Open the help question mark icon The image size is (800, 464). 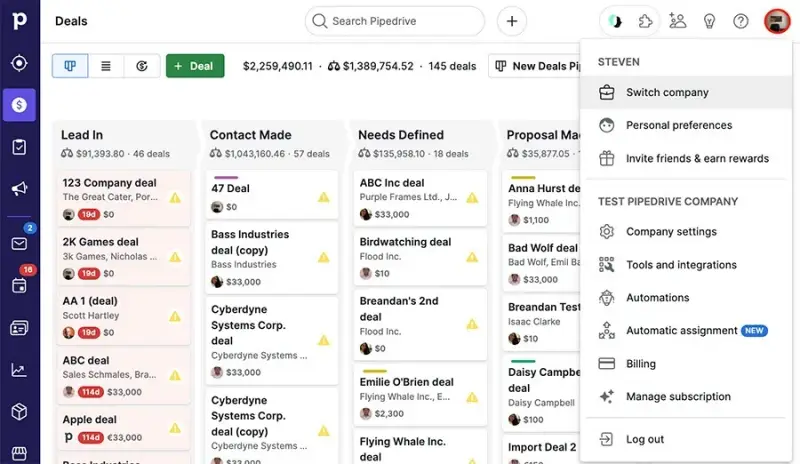click(x=741, y=21)
